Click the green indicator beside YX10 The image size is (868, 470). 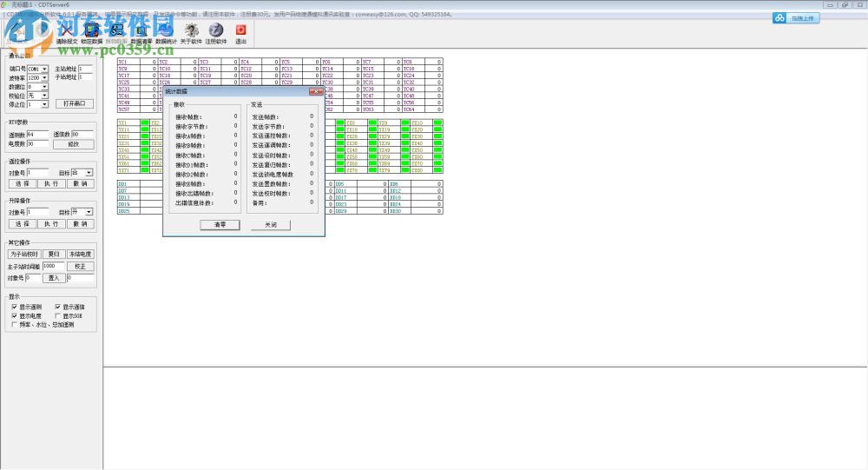point(437,123)
